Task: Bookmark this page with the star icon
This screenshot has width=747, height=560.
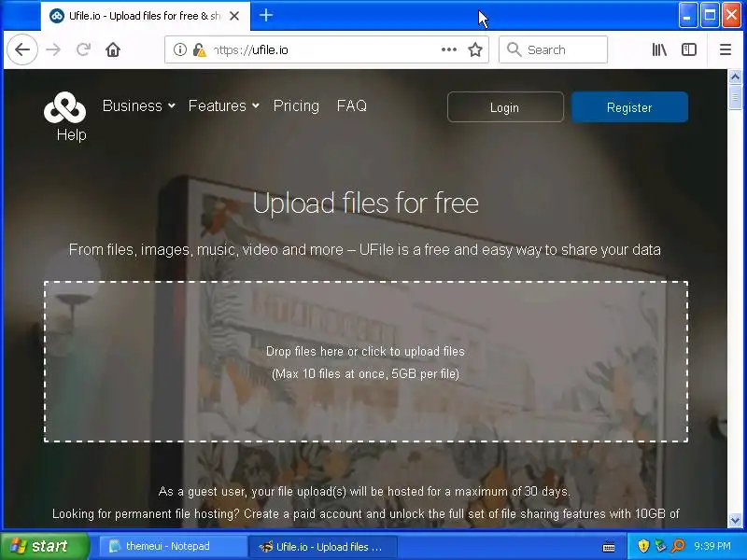Action: (475, 49)
